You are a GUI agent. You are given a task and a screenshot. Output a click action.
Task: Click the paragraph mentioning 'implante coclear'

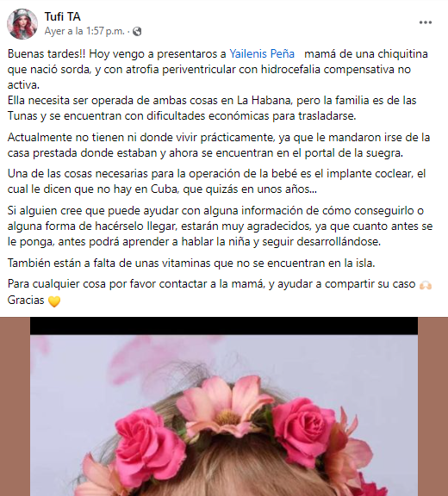217,181
